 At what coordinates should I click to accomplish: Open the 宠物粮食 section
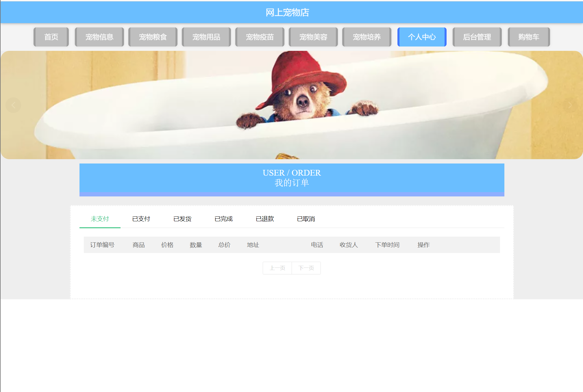(x=153, y=37)
